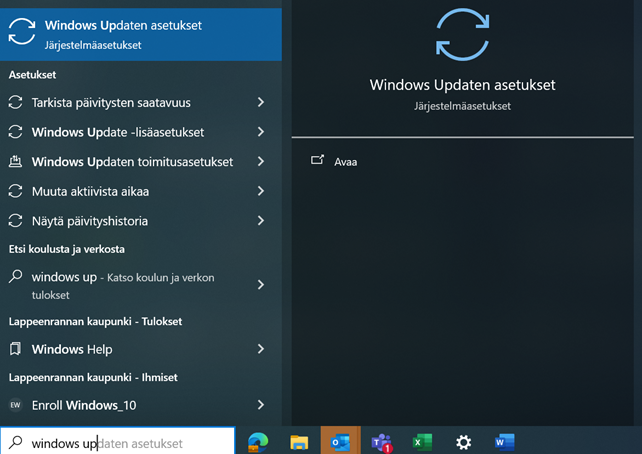Open the Windows Help result
This screenshot has width=642, height=454.
click(x=140, y=349)
